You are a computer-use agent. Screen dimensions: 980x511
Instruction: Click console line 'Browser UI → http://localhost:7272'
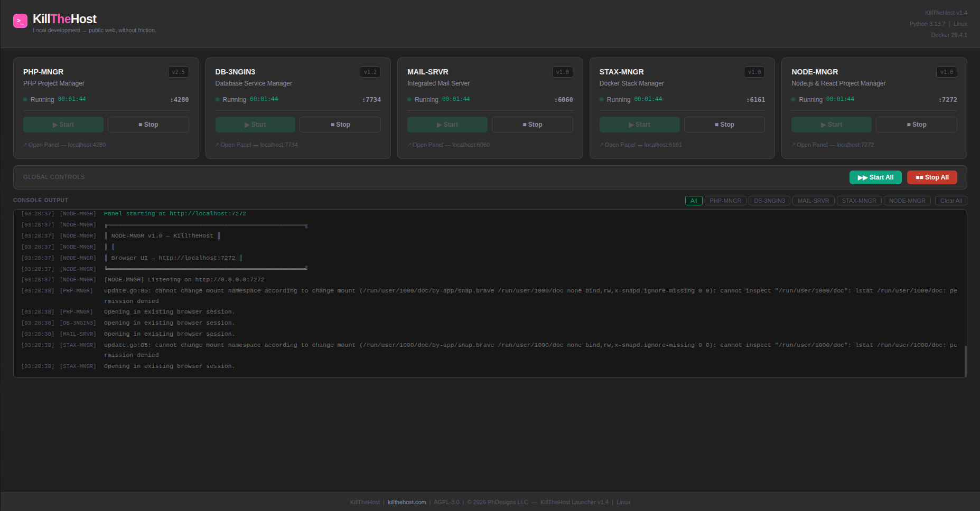pos(173,258)
